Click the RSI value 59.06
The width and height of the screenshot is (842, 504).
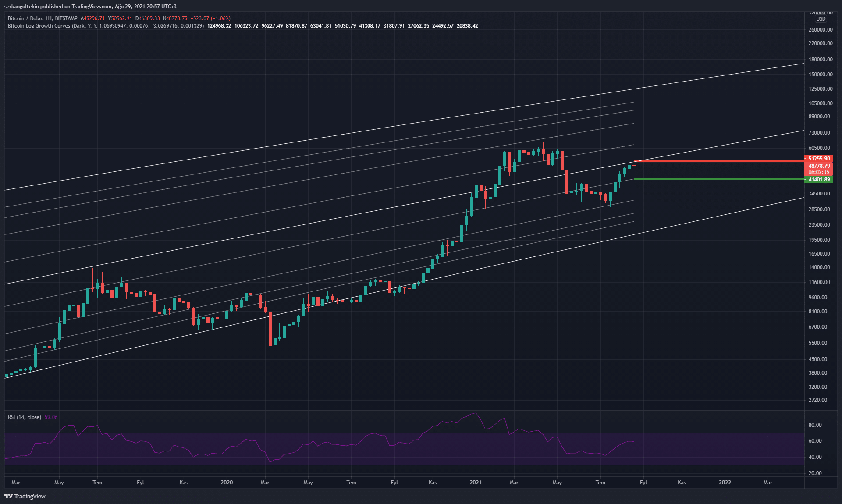[x=51, y=417]
